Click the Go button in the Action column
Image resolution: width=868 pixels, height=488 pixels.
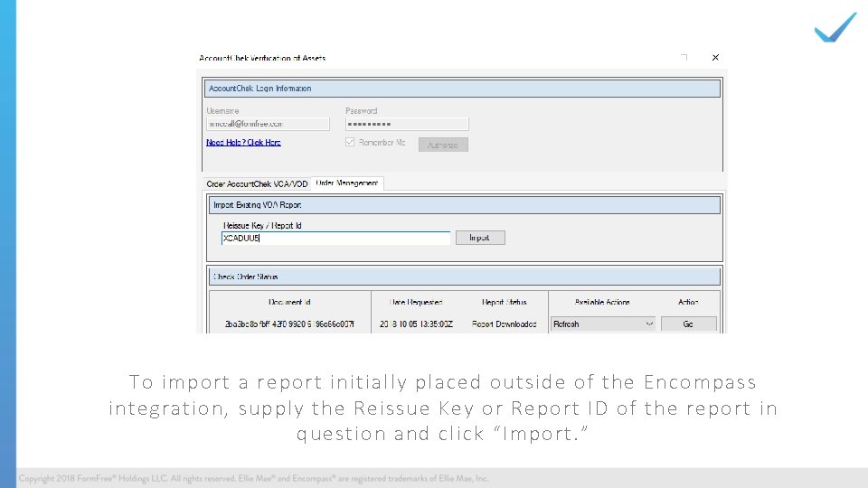(x=688, y=324)
